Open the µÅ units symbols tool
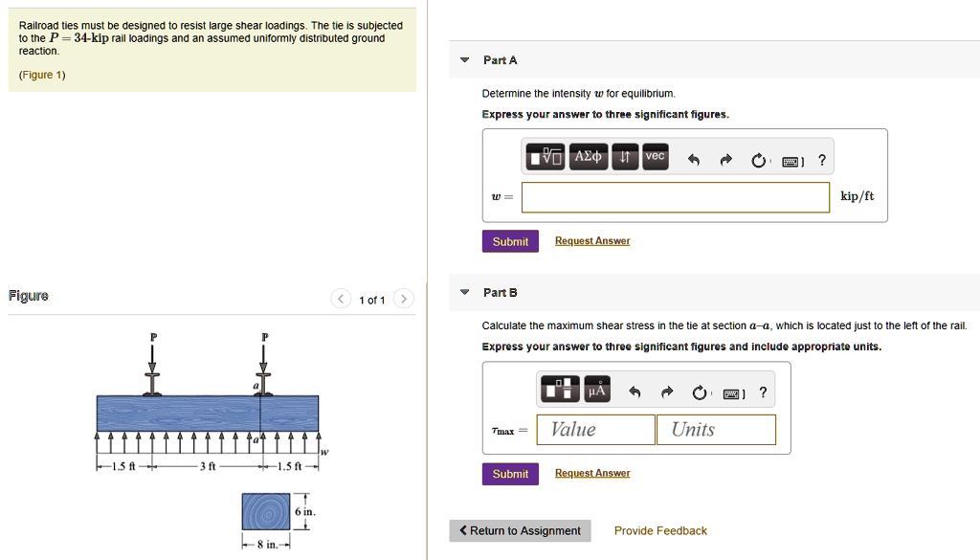Viewport: 980px width, 560px height. (x=597, y=390)
